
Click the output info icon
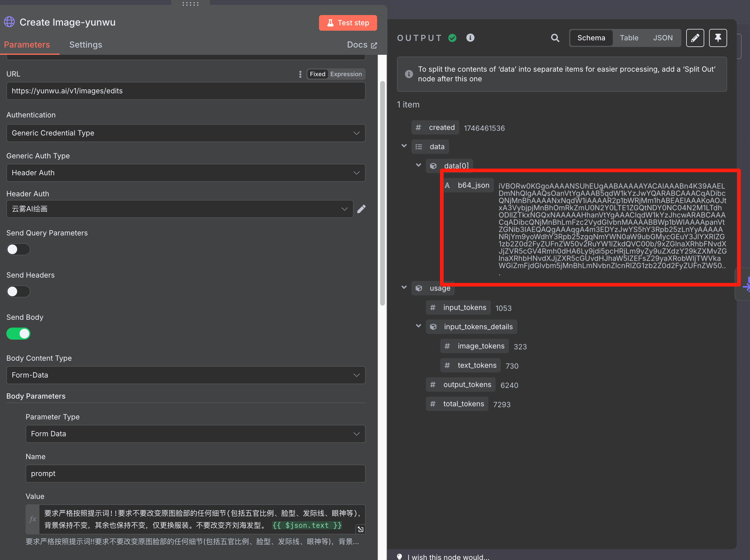click(x=470, y=38)
